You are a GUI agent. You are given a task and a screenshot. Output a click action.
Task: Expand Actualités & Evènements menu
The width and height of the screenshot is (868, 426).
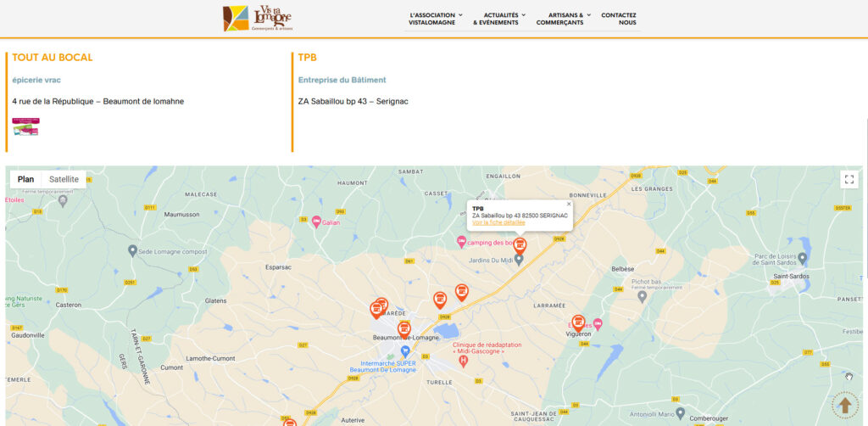(x=498, y=19)
